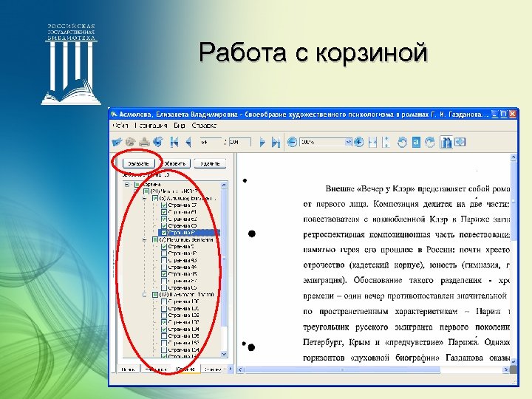Check the Страница 43 checkbox
532x399 pixels.
164,260
